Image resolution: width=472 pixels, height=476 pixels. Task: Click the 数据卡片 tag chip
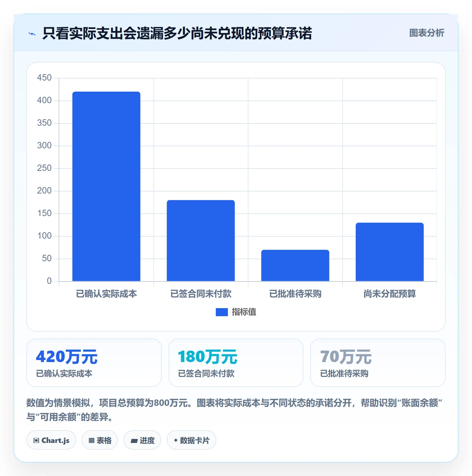pos(191,440)
